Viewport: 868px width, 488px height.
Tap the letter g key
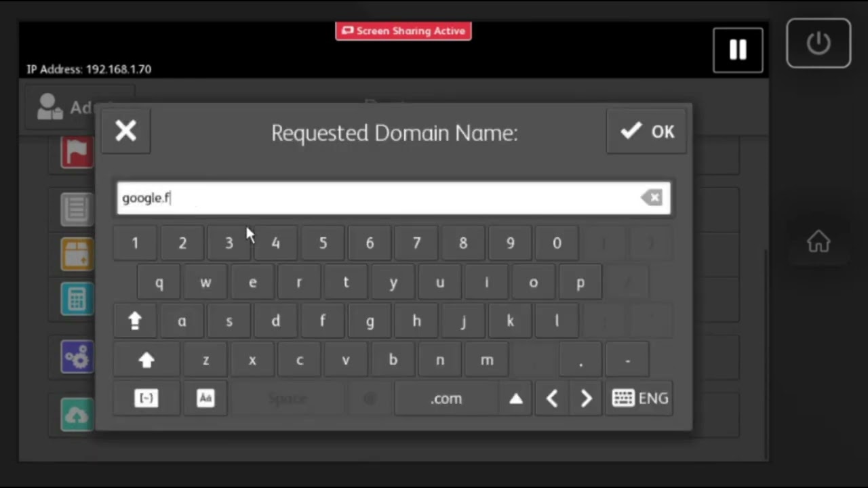(x=370, y=321)
